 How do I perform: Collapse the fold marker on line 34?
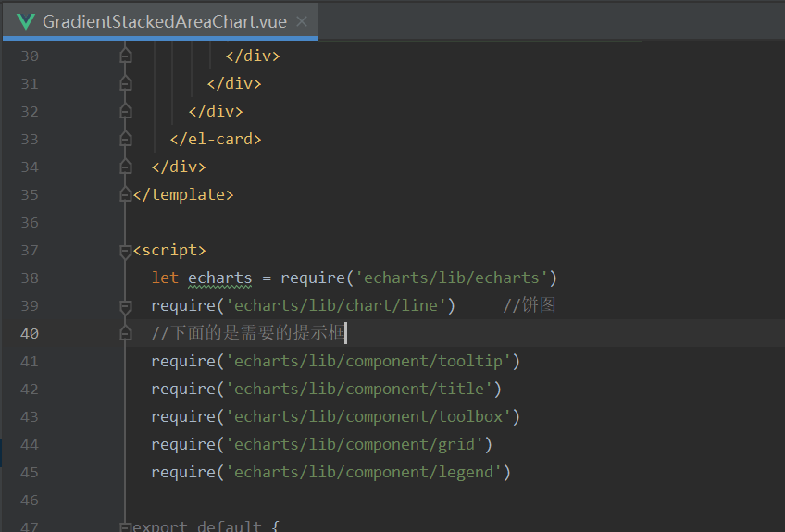tap(126, 167)
